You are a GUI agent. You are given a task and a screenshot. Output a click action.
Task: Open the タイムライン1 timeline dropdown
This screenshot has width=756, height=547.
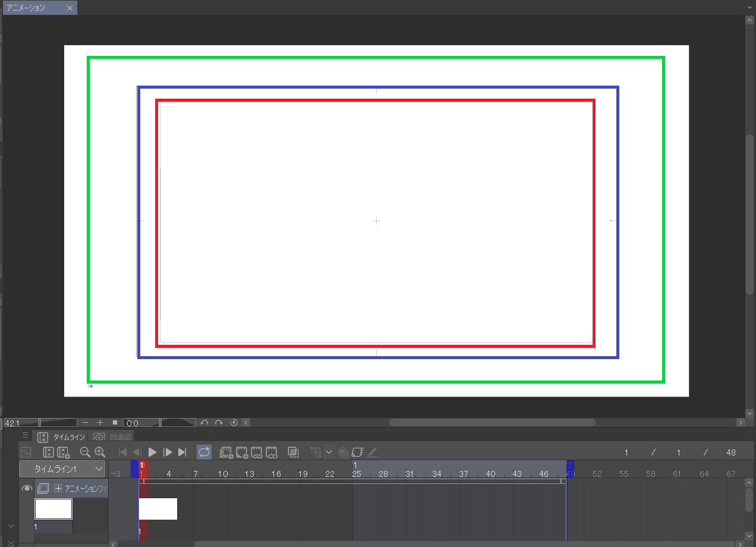tap(62, 469)
